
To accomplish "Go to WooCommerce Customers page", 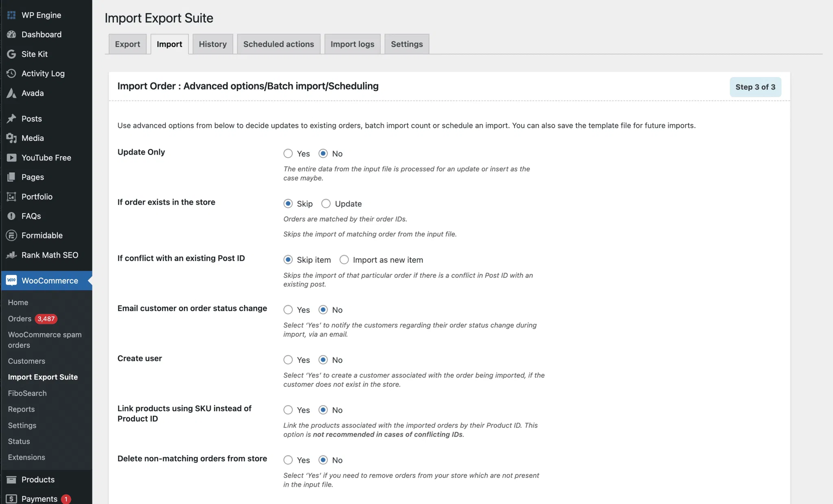I will click(x=26, y=361).
